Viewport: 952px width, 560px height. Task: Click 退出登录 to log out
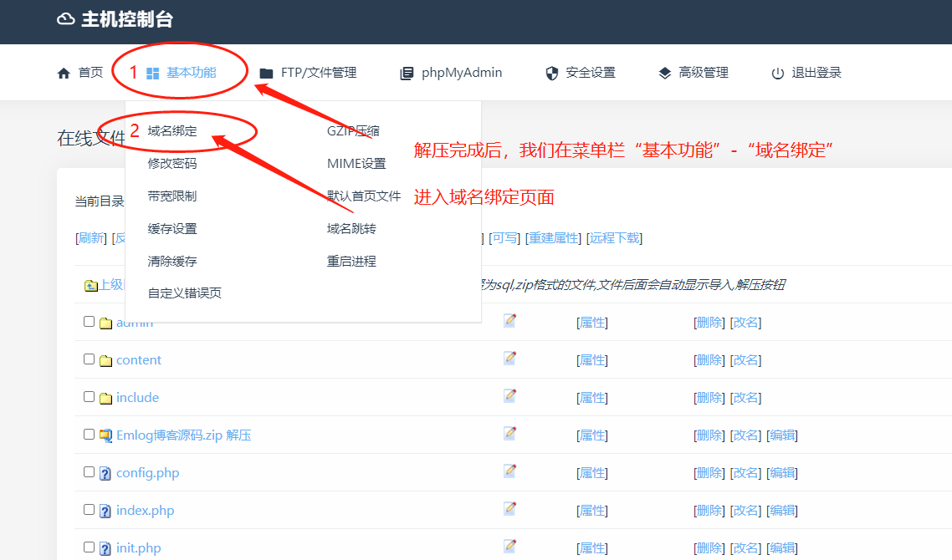(x=805, y=73)
